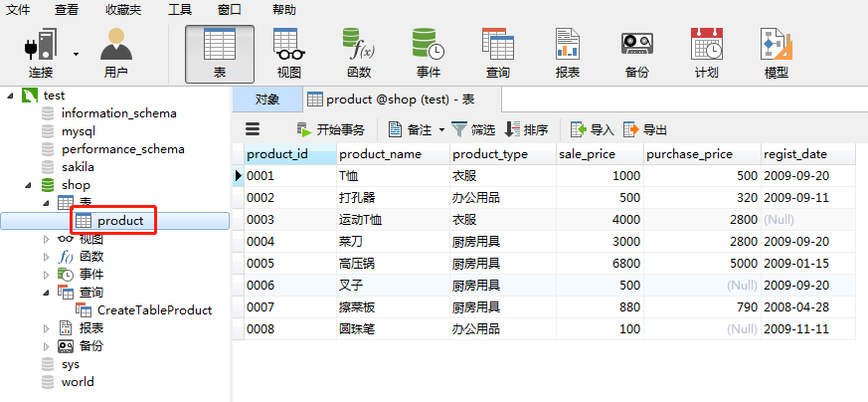Click the 排序 sort button
This screenshot has height=402, width=868.
click(526, 130)
